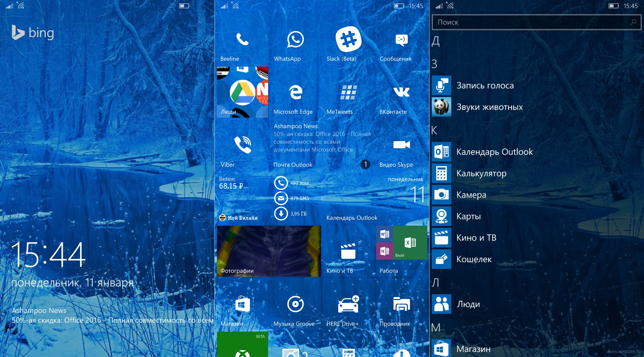This screenshot has height=357, width=644.
Task: Open the Календарь Outlook live tile
Action: pyautogui.click(x=375, y=198)
